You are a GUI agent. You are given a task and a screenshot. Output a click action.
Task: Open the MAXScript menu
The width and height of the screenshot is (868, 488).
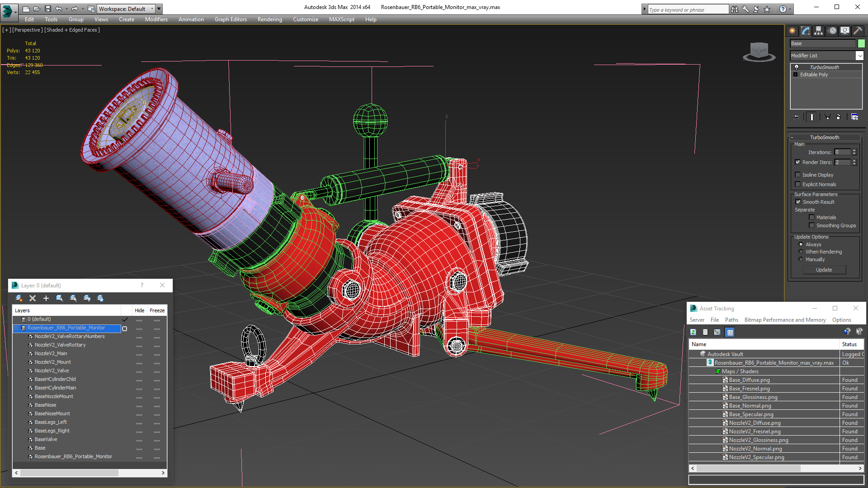coord(341,19)
